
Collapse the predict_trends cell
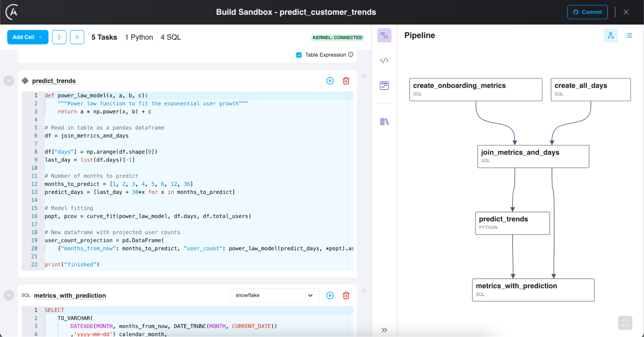[9, 81]
